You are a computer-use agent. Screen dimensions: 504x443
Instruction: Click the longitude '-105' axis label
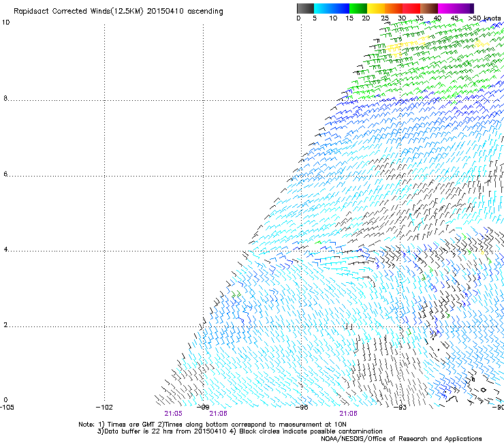pyautogui.click(x=7, y=408)
